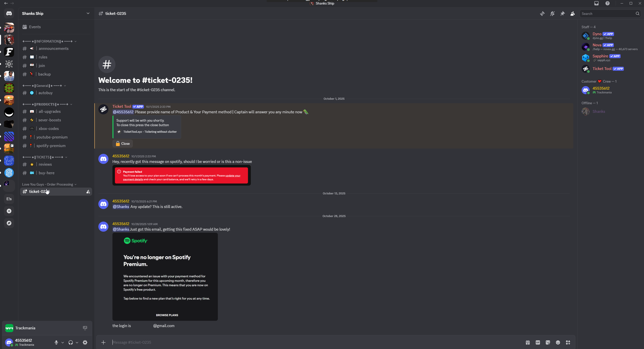Toggle notification settings bell in header
The width and height of the screenshot is (644, 349).
[x=552, y=14]
